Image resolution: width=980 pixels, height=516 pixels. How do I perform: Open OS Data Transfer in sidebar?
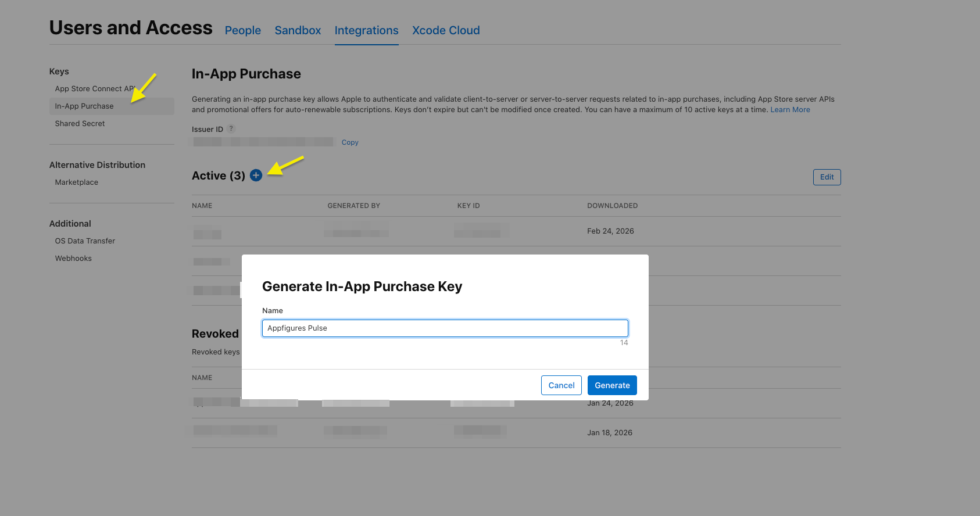pyautogui.click(x=85, y=241)
